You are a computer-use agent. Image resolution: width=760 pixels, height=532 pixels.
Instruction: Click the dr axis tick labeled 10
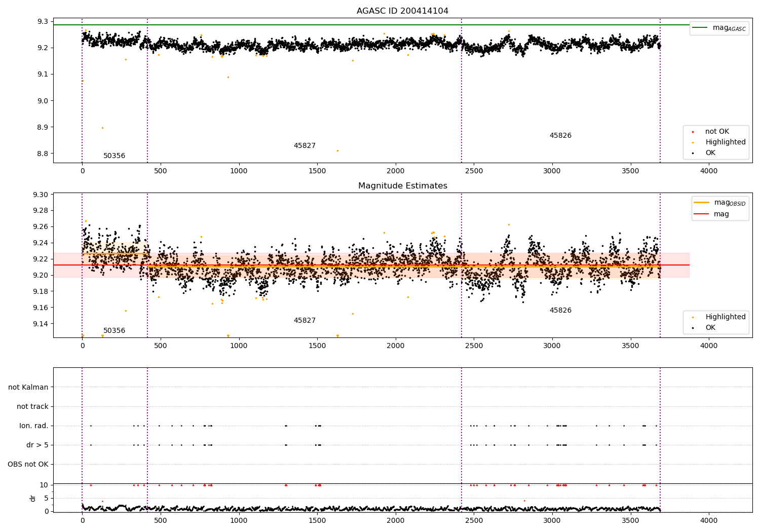point(44,485)
